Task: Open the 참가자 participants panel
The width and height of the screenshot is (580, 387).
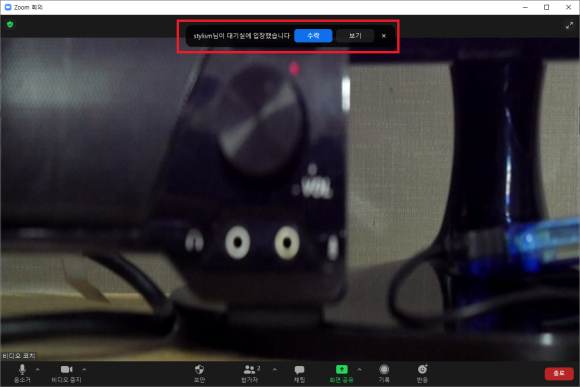Action: pos(250,373)
